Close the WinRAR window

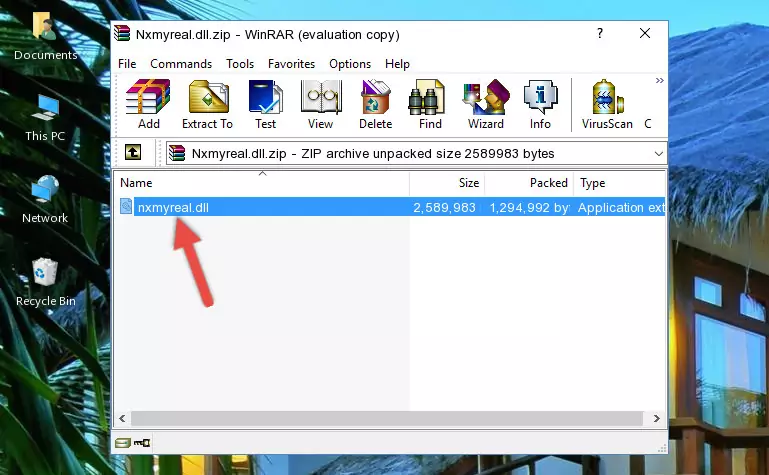click(645, 33)
